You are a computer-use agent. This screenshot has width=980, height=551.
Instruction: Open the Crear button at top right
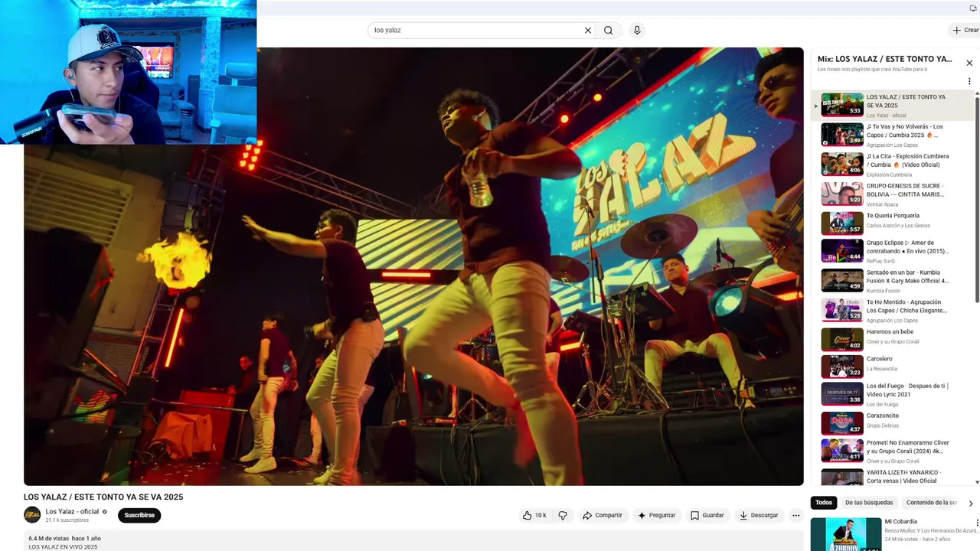coord(965,31)
